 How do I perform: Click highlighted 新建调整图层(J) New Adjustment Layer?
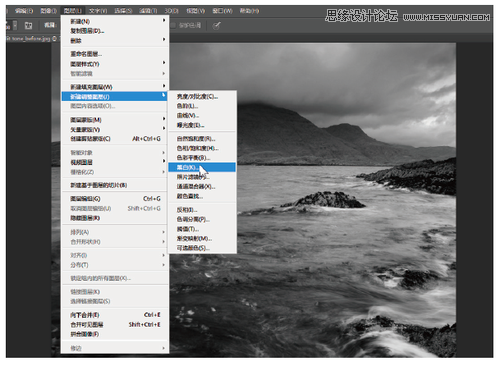114,97
